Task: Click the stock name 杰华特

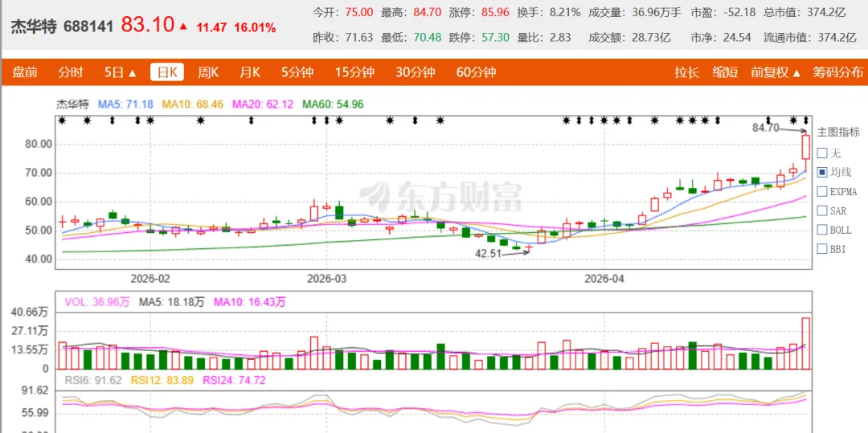Action: (33, 27)
